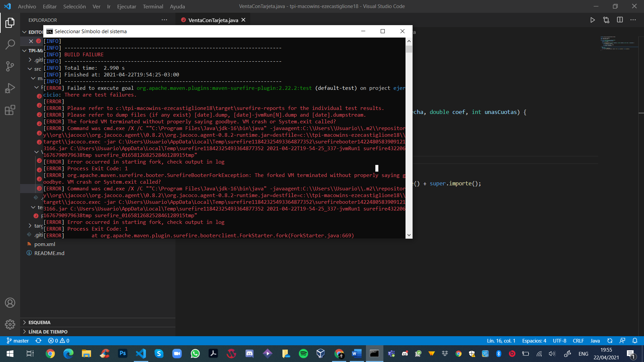Open errors and warnings problems indicator
Image resolution: width=644 pixels, height=362 pixels.
(59, 341)
